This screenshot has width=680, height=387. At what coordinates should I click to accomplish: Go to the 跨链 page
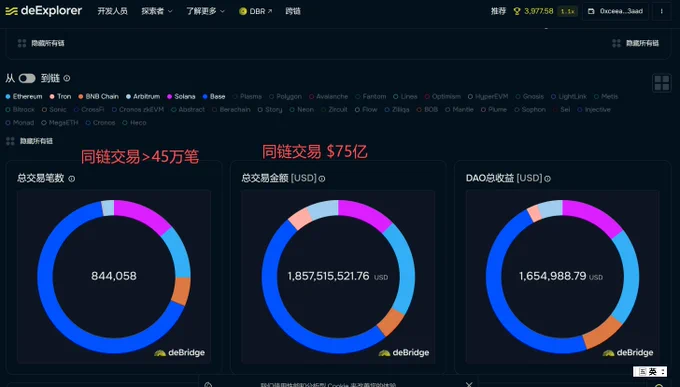pos(293,11)
